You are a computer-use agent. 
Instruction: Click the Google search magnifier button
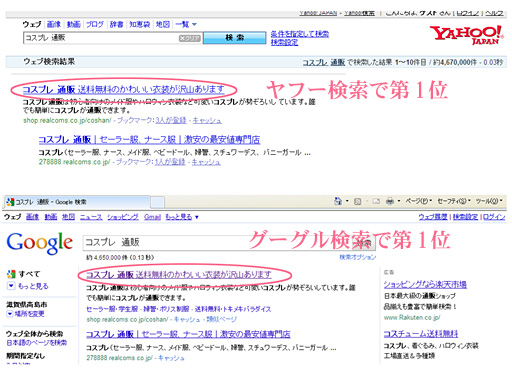pyautogui.click(x=363, y=243)
